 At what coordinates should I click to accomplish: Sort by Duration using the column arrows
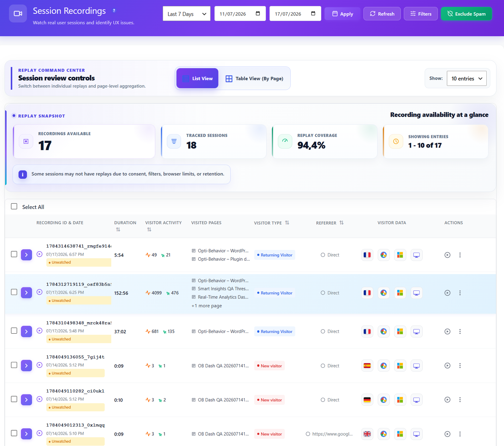click(x=118, y=229)
